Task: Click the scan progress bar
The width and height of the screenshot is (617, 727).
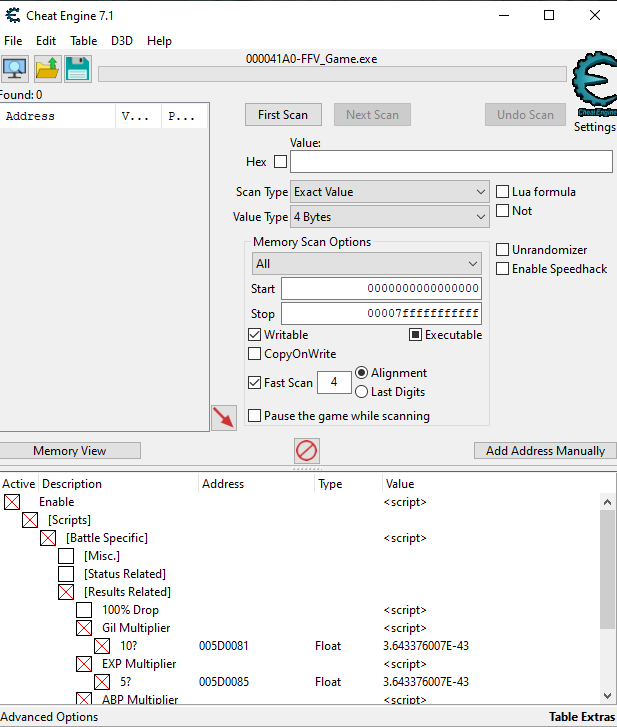Action: (x=332, y=74)
